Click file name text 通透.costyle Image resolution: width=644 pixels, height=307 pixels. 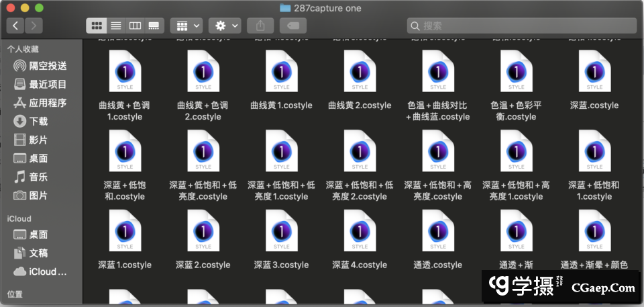[x=438, y=265]
